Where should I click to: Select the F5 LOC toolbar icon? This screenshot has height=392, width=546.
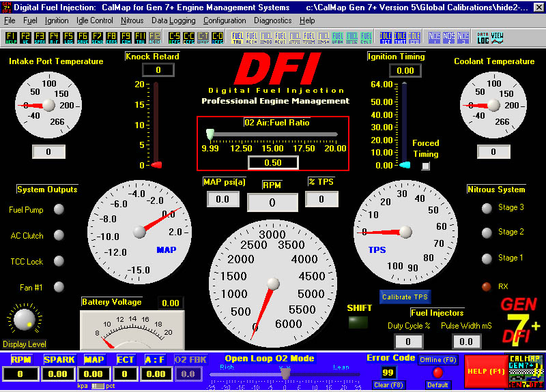coord(69,37)
